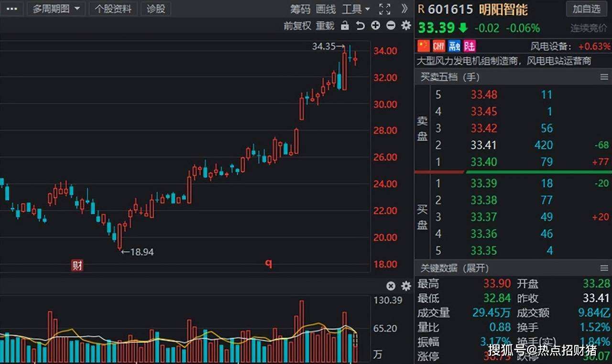612x364 pixels.
Task: Click the sell volume 420 cell
Action: pyautogui.click(x=543, y=145)
